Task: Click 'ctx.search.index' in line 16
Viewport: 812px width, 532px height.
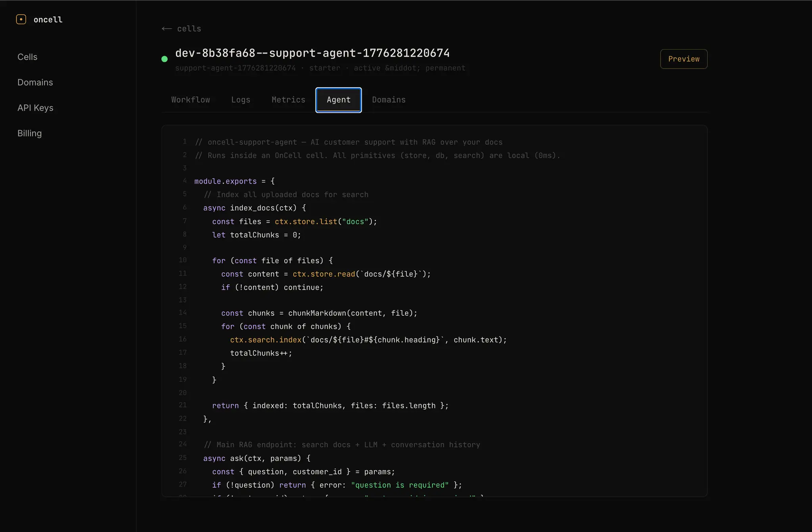Action: coord(266,340)
